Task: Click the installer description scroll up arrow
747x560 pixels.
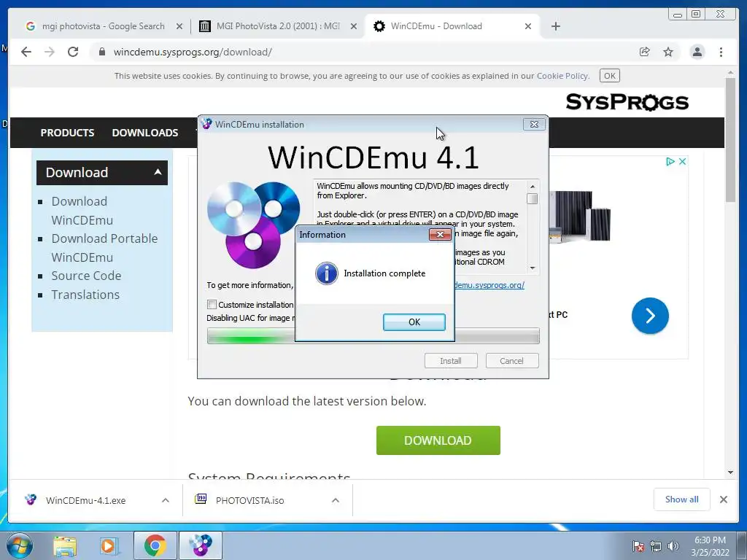Action: click(x=532, y=186)
